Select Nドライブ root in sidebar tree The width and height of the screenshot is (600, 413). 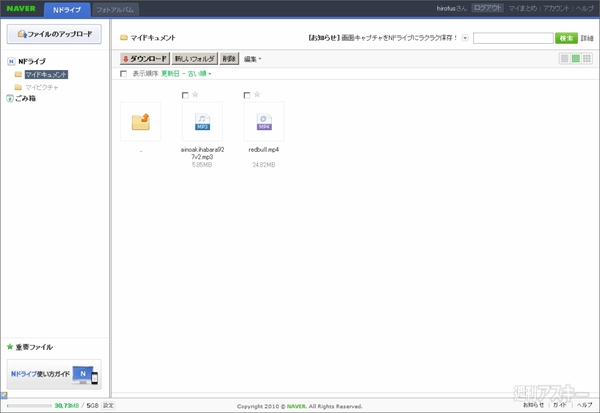pyautogui.click(x=32, y=61)
